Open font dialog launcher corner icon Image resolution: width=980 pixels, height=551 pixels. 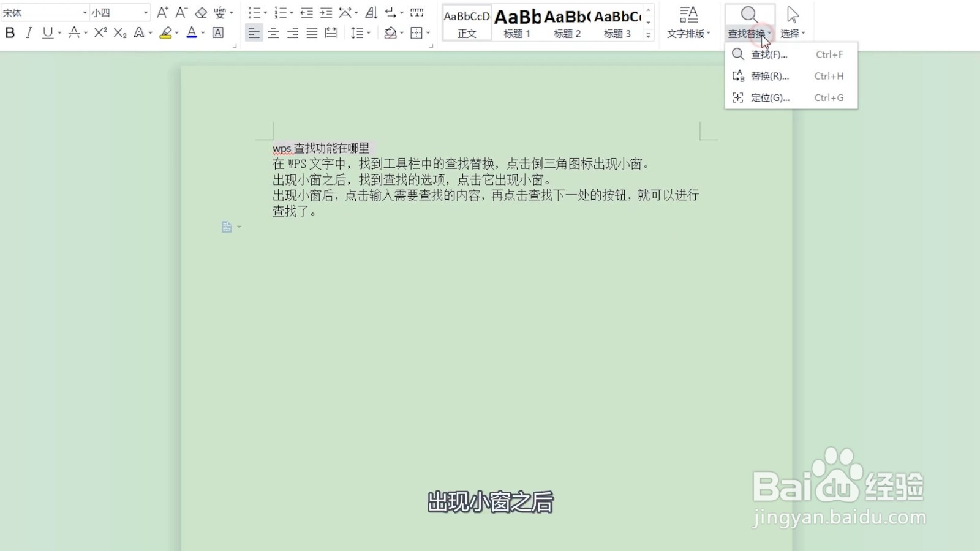pos(235,45)
